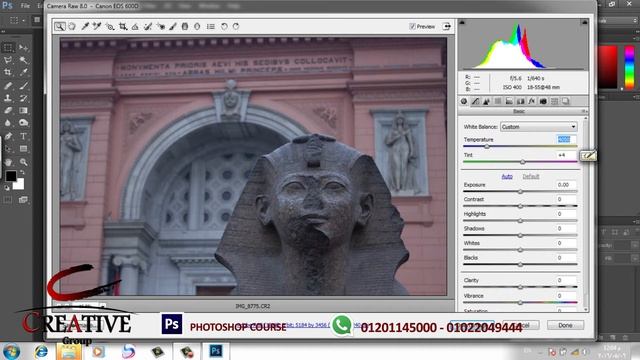This screenshot has height=360, width=640.
Task: Click the Temperature slider handle
Action: pos(487,147)
